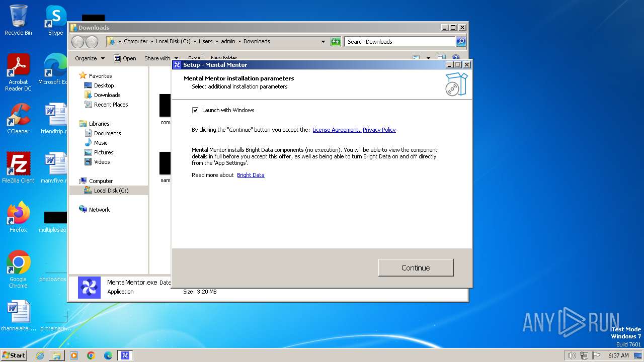
Task: Click Search Downloads input field
Action: 400,42
